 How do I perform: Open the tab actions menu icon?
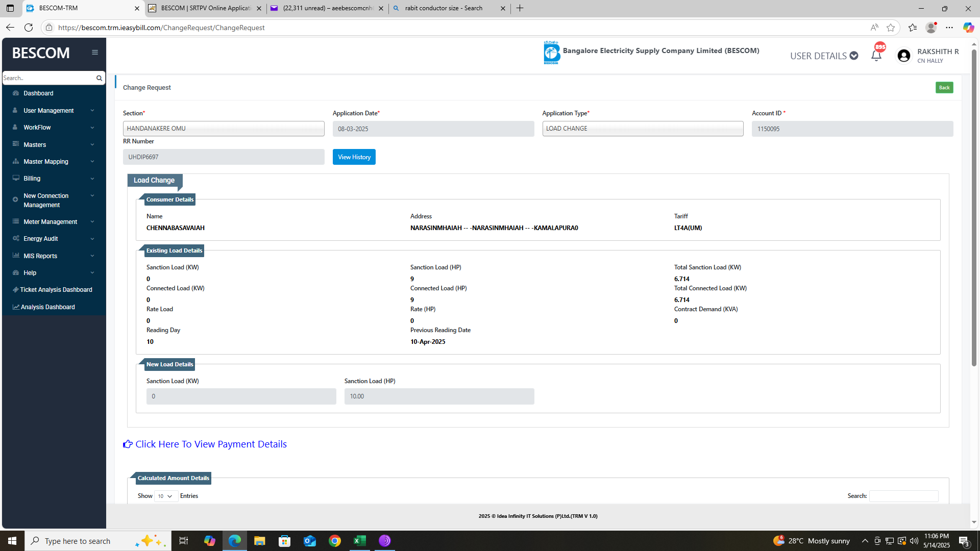click(x=10, y=8)
